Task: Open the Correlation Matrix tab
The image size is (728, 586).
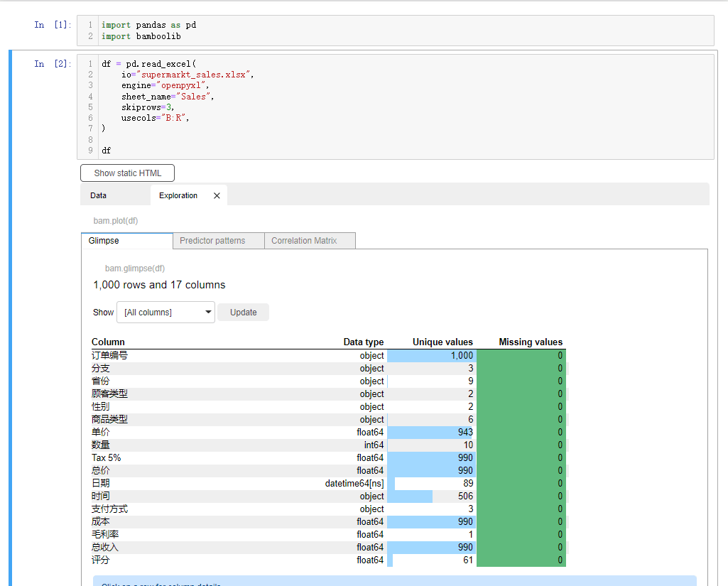Action: click(x=310, y=241)
